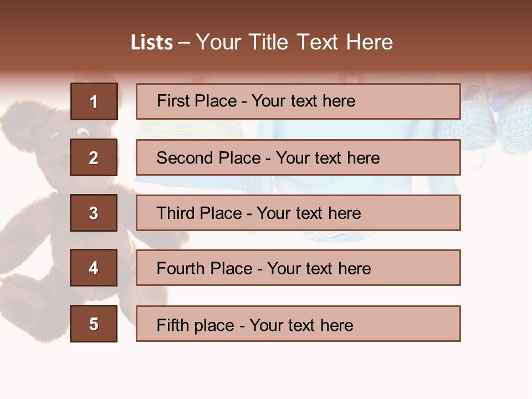Click the Fourth Place text bar
532x399 pixels.
[298, 268]
